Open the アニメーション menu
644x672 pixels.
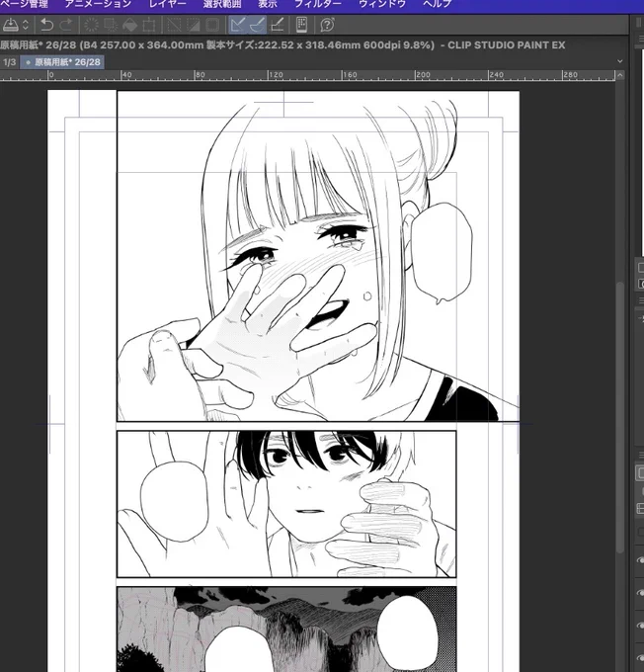pos(98,4)
